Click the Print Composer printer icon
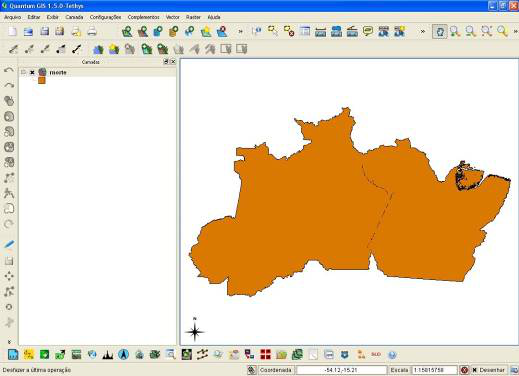The image size is (519, 376). [92, 32]
